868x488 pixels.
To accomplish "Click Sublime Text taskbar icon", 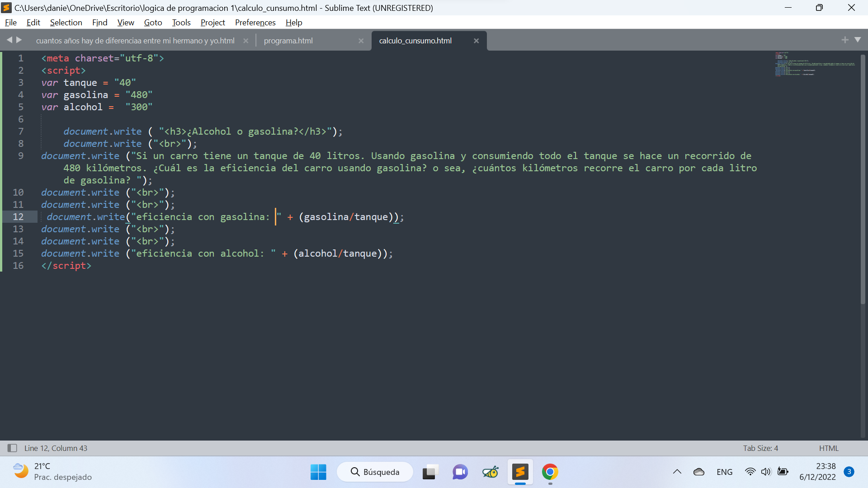I will tap(520, 472).
